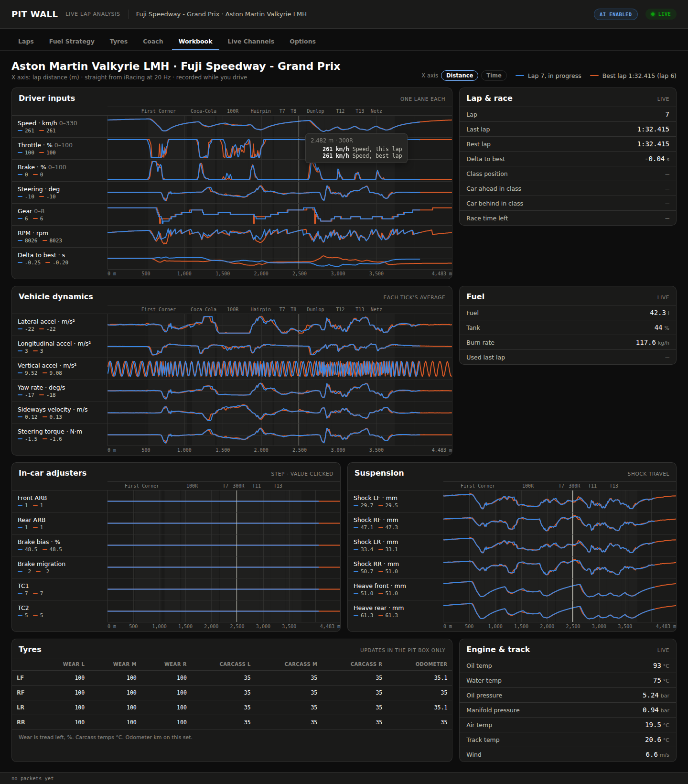Set X axis to Time

point(494,76)
